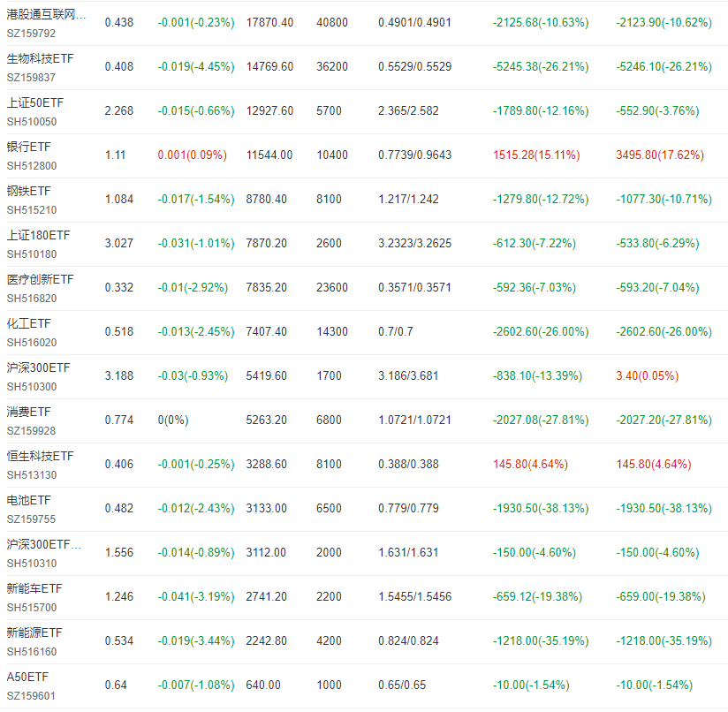Click -838.10(-13.39%) in 沪深300ETF row
728x712 pixels.
tap(537, 375)
